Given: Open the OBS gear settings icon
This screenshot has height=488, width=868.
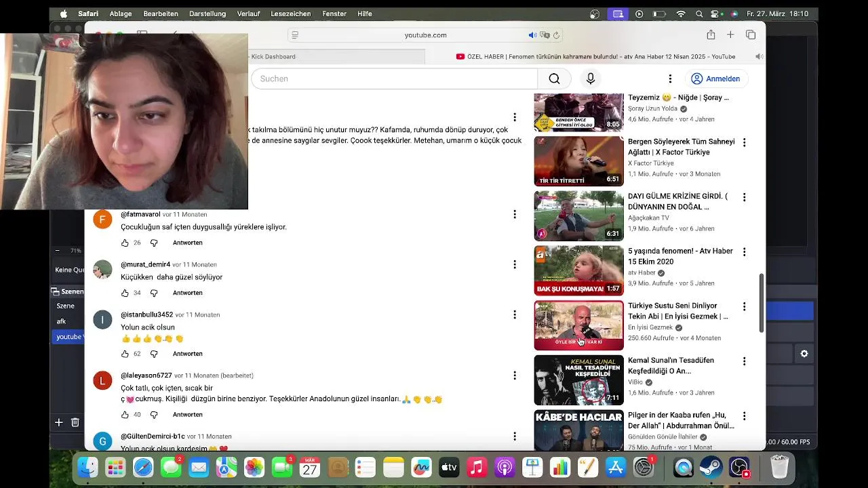Looking at the screenshot, I should pos(804,353).
